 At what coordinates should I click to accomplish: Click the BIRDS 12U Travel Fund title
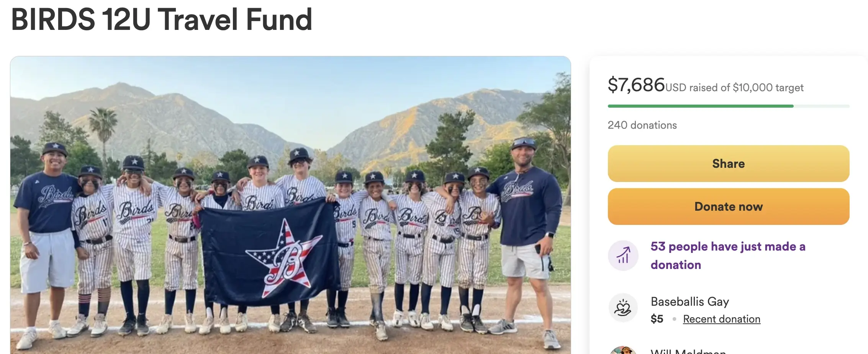click(162, 20)
